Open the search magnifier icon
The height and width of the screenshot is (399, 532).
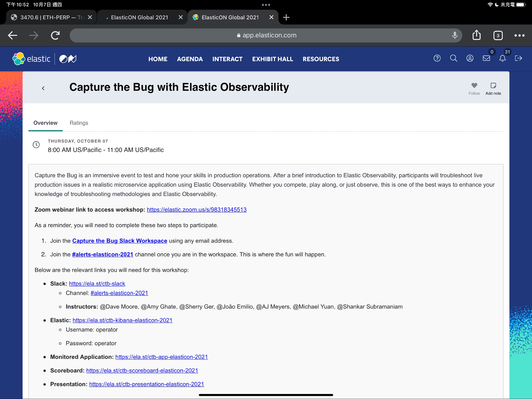[x=453, y=58]
